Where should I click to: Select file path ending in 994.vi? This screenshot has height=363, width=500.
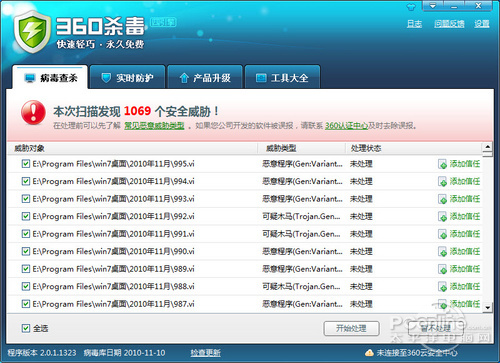pos(113,181)
